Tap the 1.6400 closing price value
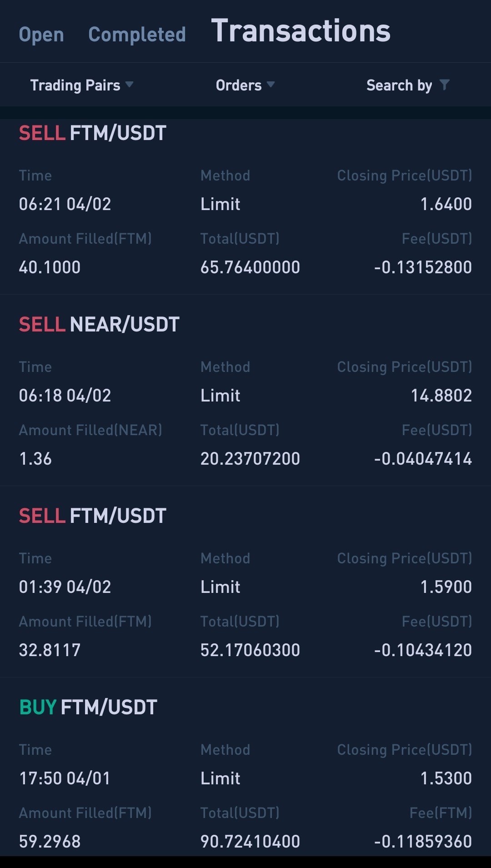491x868 pixels. tap(446, 204)
